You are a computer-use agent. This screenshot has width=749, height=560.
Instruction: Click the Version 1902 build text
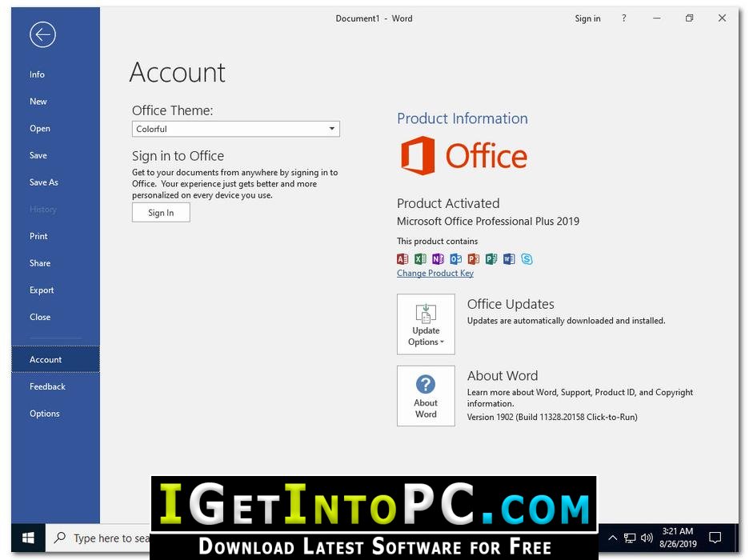pos(552,417)
